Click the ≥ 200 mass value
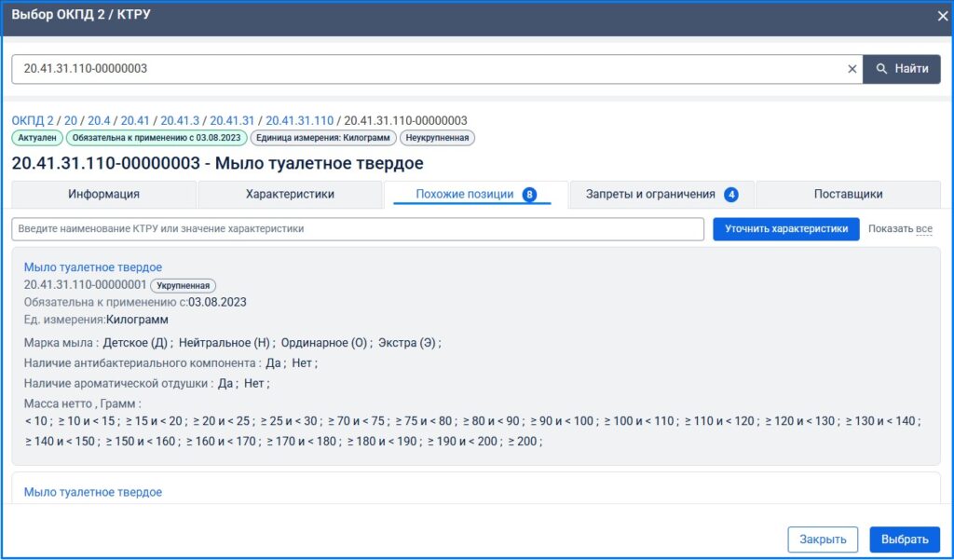954x560 pixels. (522, 442)
